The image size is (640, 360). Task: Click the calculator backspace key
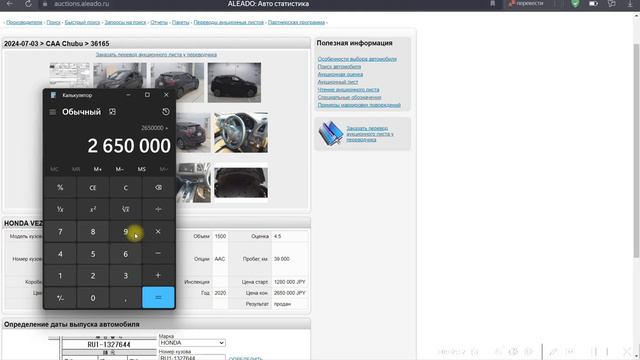[x=158, y=187]
